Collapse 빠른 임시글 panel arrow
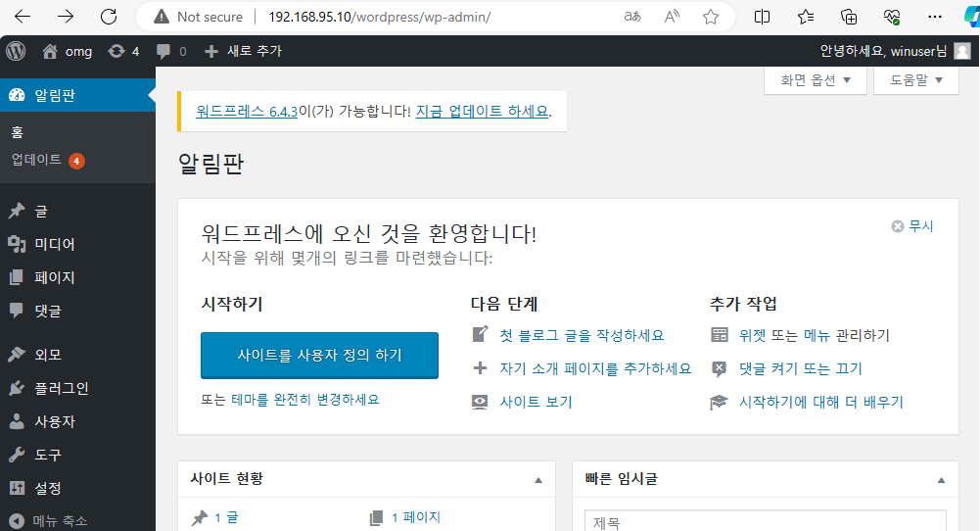This screenshot has width=980, height=531. (941, 480)
